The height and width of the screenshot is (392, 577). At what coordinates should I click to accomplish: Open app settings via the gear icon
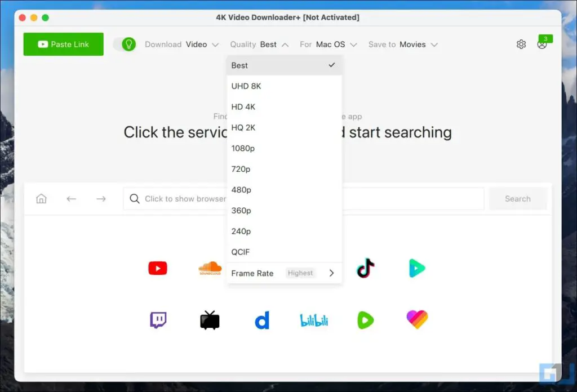[521, 44]
